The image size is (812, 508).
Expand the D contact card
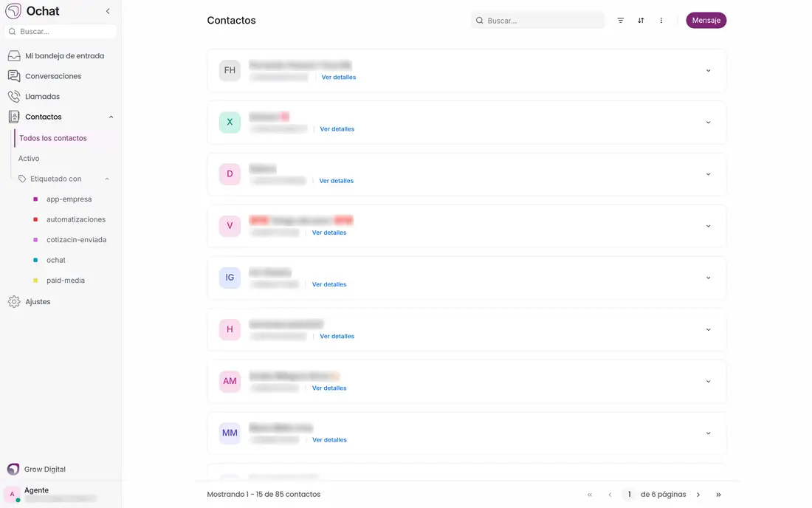[x=709, y=174]
